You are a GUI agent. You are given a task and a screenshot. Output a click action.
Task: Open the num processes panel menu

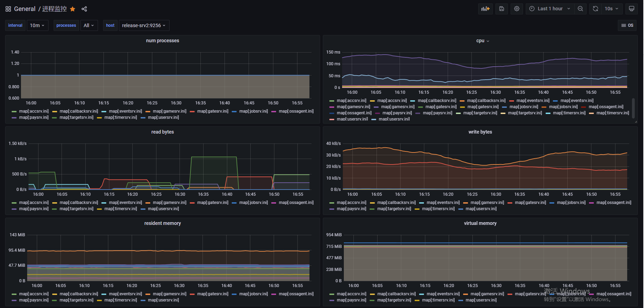(163, 41)
